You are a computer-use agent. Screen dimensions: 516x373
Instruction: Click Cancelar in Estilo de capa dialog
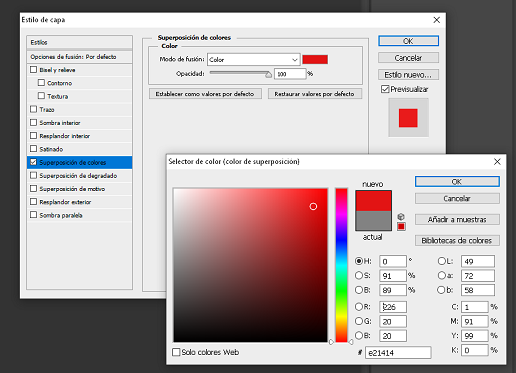coord(408,58)
